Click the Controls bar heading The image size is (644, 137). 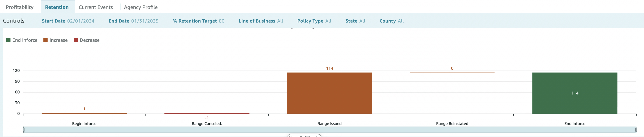14,21
